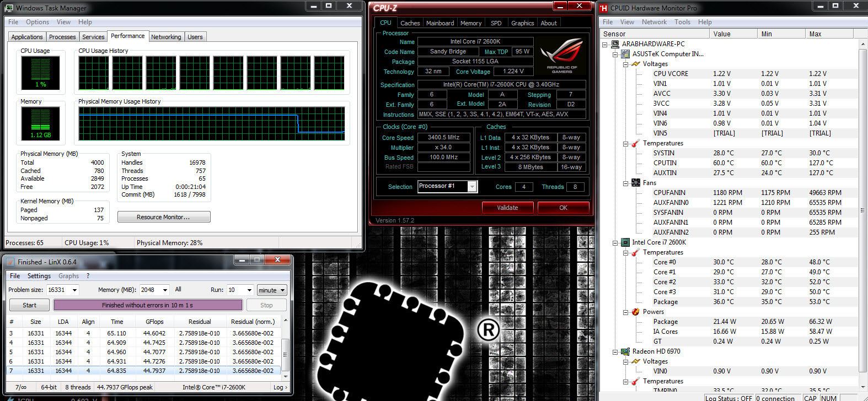Click the HWMonitor scrollbar up arrow
This screenshot has height=401, width=868.
(x=863, y=44)
